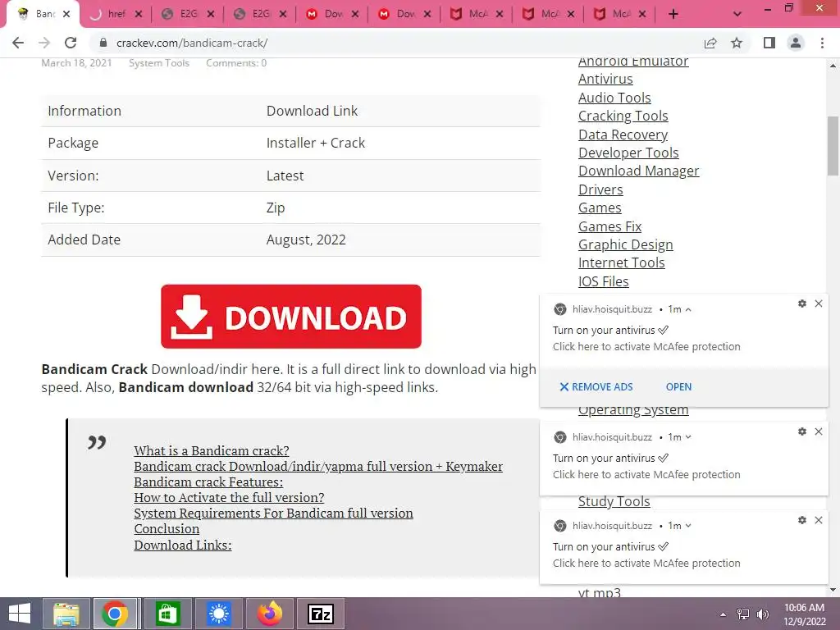The height and width of the screenshot is (630, 840).
Task: Click OPEN in the top notification
Action: 678,387
